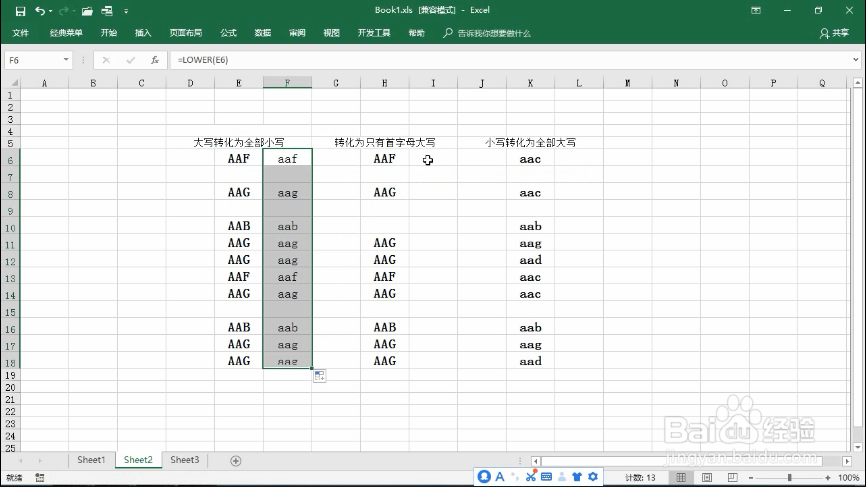Click the 共享 share button
Screen dimensions: 866x487
pyautogui.click(x=835, y=33)
